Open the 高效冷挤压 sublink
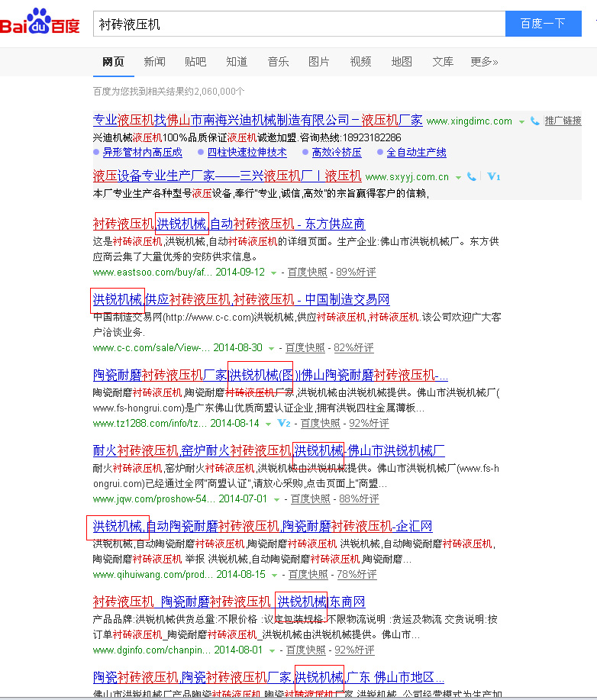 pos(337,152)
